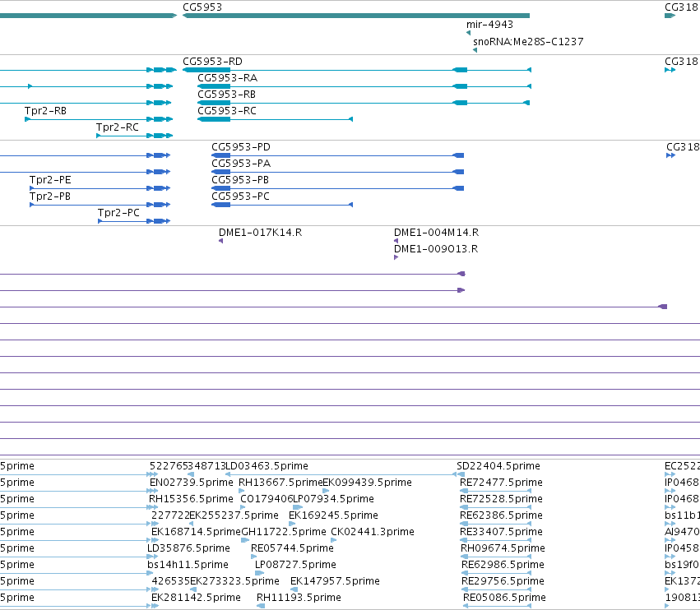Select LD35876.5prime EST
700x610 pixels.
tap(189, 548)
